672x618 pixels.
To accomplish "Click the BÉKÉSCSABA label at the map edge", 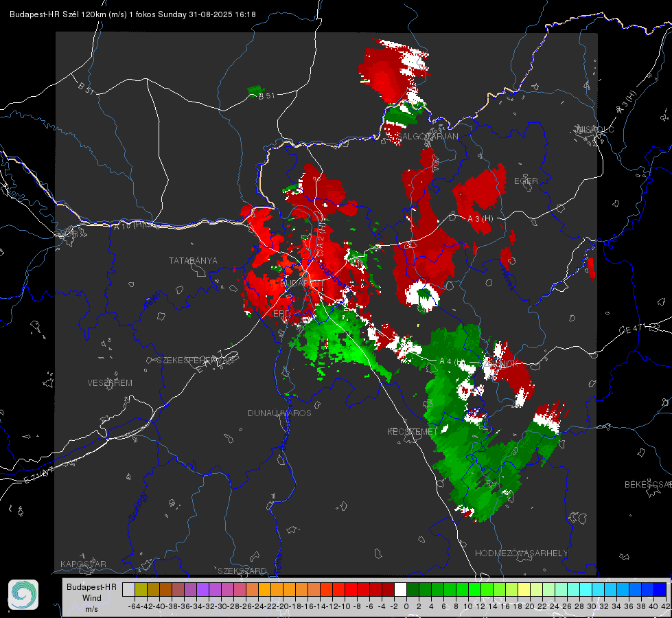I will (648, 485).
